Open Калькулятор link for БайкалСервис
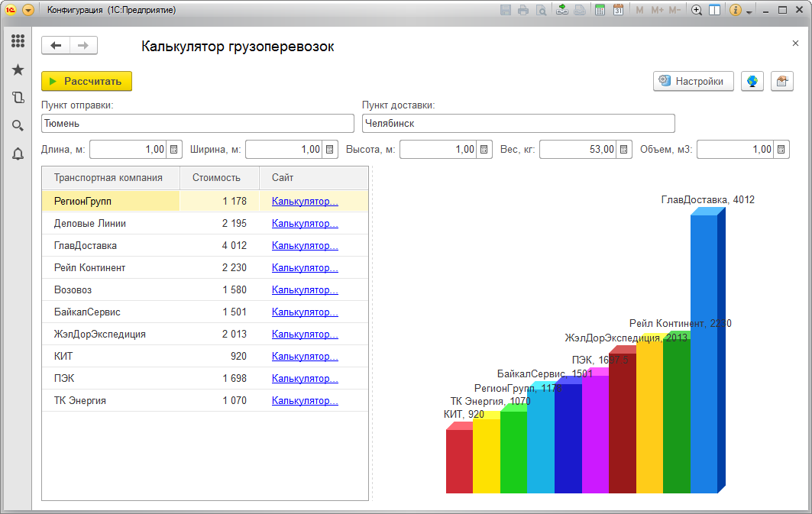The image size is (812, 514). pos(305,312)
